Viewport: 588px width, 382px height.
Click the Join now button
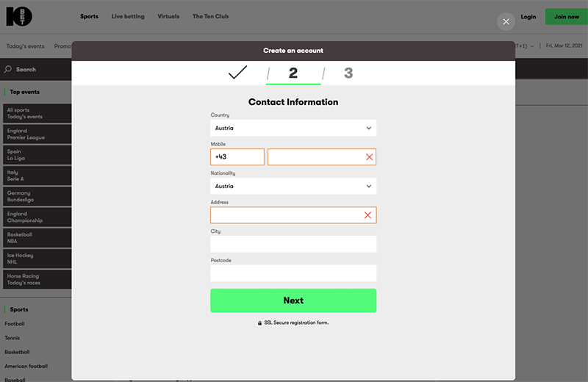[x=566, y=16]
